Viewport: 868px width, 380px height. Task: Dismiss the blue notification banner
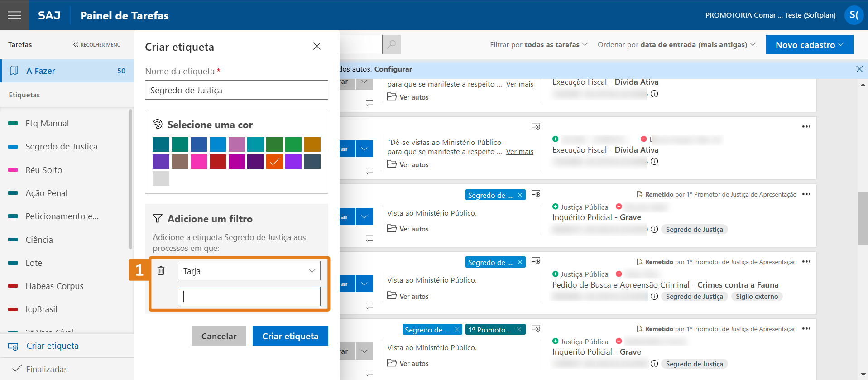click(859, 69)
